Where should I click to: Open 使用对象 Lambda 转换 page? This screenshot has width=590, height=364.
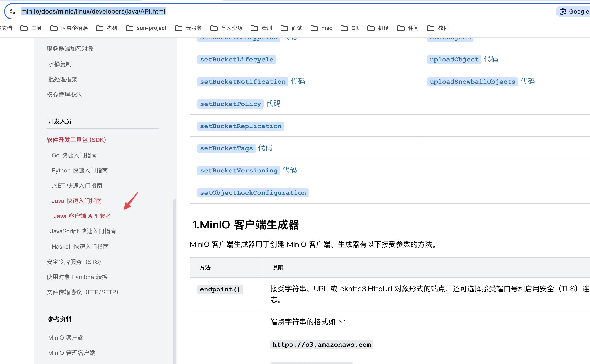(x=77, y=277)
